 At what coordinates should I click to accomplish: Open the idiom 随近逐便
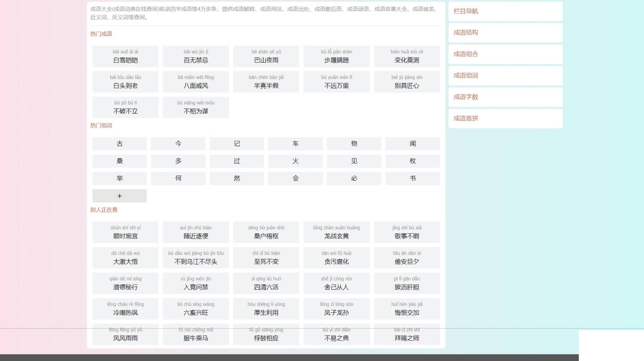[x=196, y=232]
